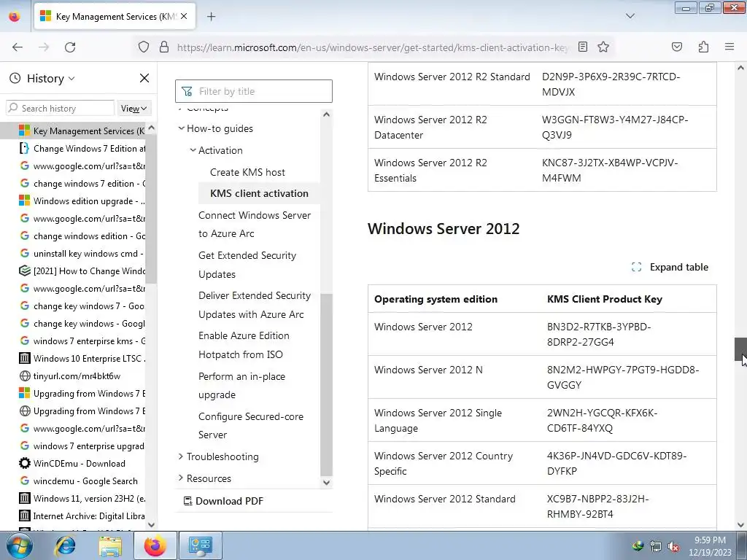Click the page vertical scrollbar thumb
The width and height of the screenshot is (747, 560).
740,349
